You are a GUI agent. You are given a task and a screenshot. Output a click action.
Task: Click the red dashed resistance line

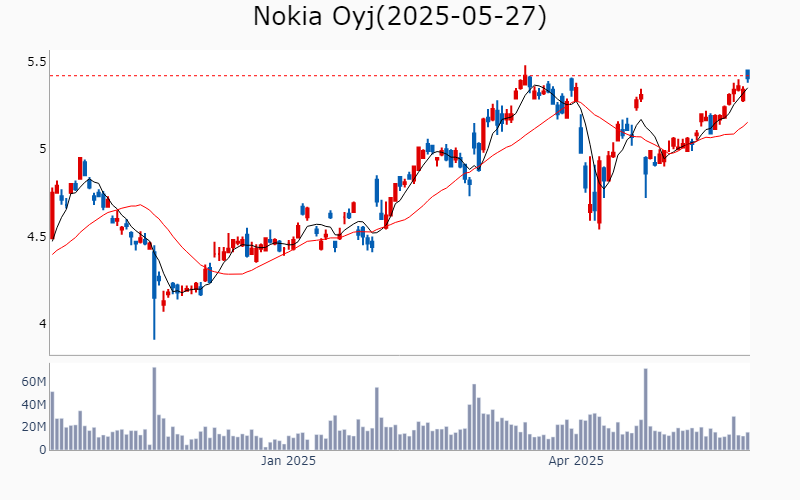pyautogui.click(x=399, y=76)
